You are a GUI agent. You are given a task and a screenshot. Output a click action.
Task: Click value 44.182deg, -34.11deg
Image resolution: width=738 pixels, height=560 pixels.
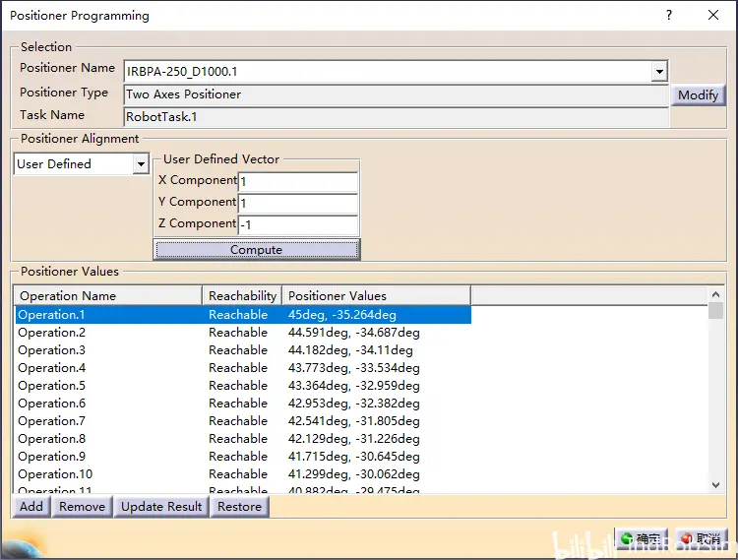[x=350, y=350]
